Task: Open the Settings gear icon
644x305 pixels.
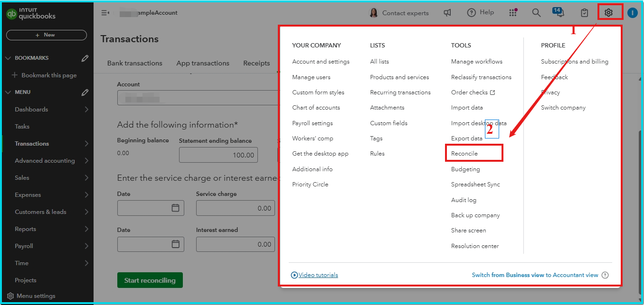Action: tap(608, 13)
